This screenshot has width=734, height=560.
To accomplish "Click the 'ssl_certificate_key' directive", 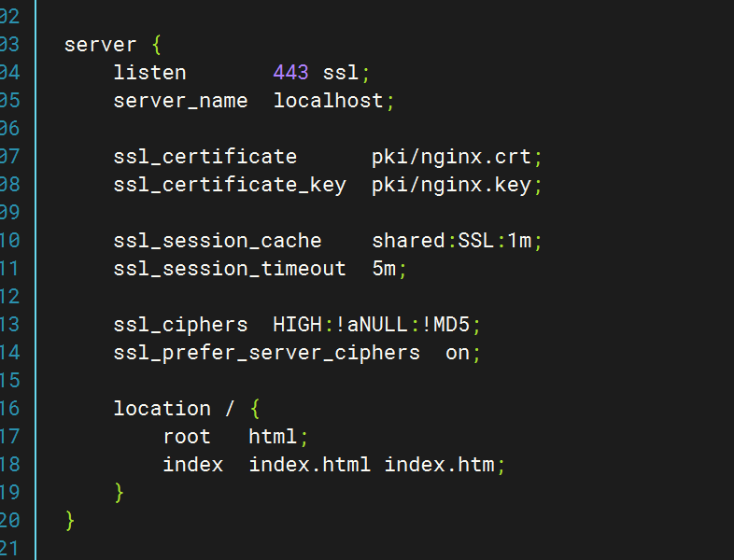I will pos(230,185).
